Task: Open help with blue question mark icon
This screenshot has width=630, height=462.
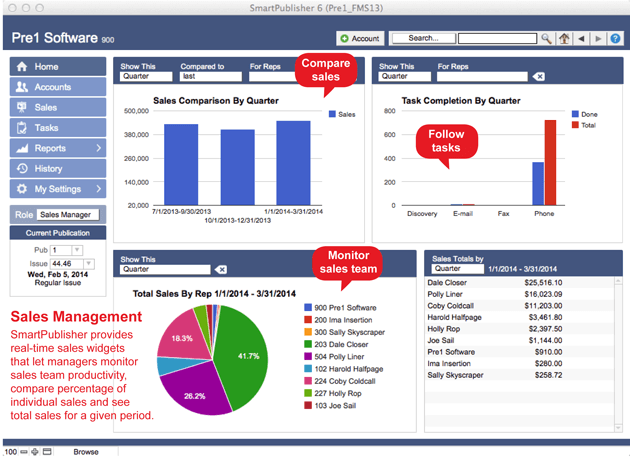Action: click(x=615, y=39)
